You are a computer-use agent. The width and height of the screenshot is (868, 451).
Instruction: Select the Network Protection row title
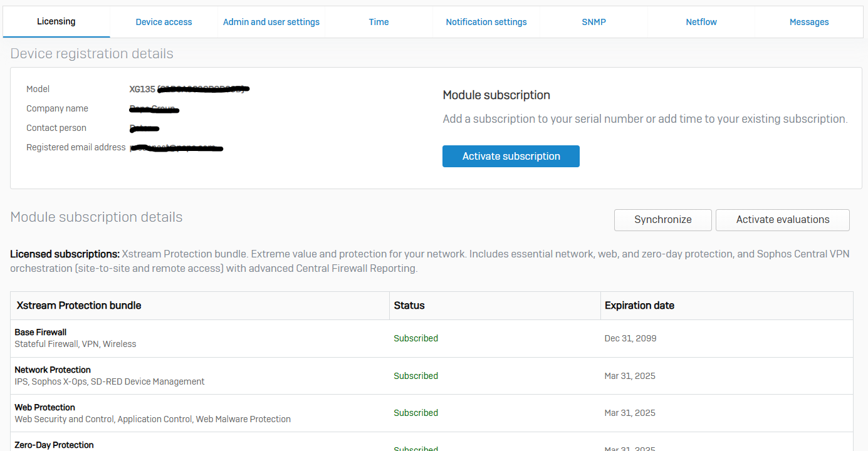[53, 370]
